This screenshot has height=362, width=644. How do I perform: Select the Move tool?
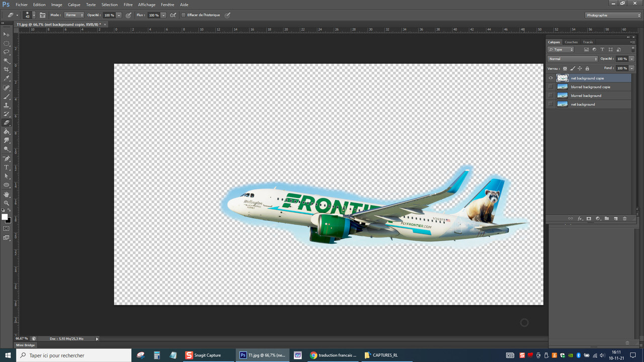pos(7,34)
